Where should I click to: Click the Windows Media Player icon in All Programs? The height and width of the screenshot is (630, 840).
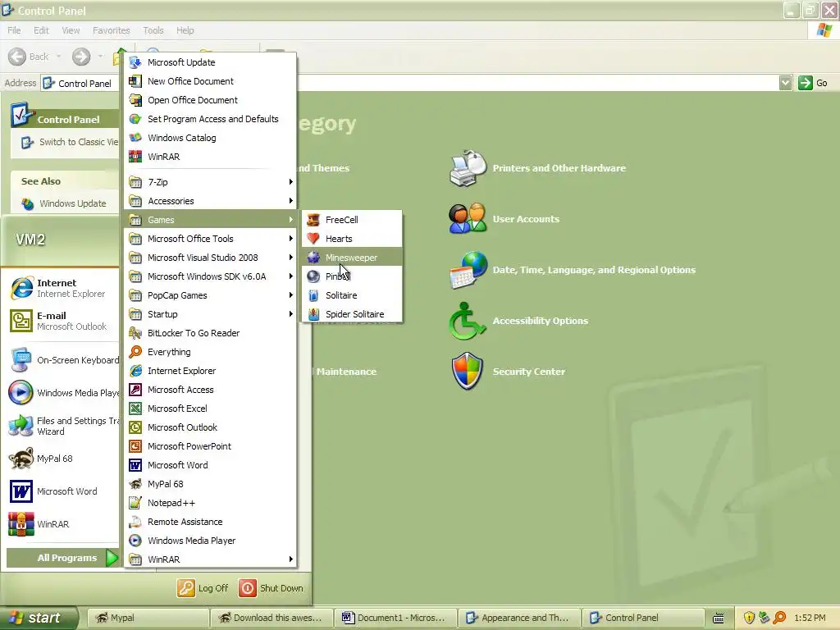pos(135,541)
